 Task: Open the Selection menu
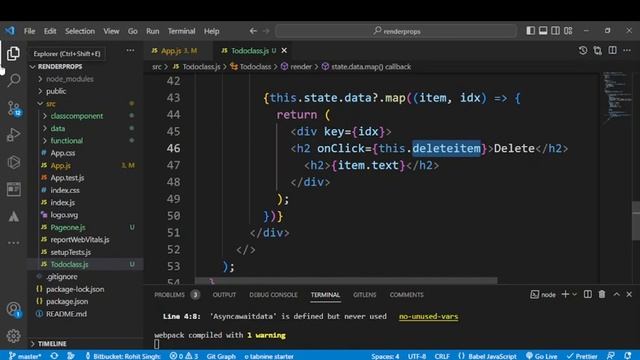point(80,31)
